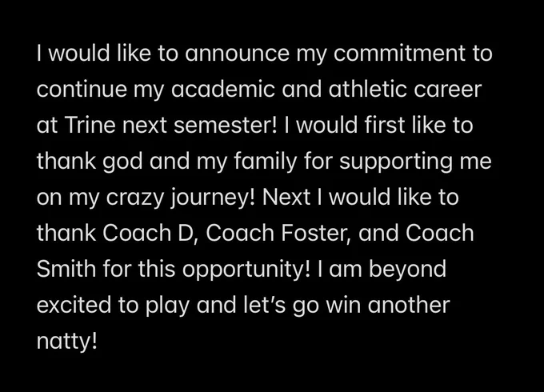544x392 pixels.
Task: Click the word 'journey!' in the text
Action: tap(213, 198)
